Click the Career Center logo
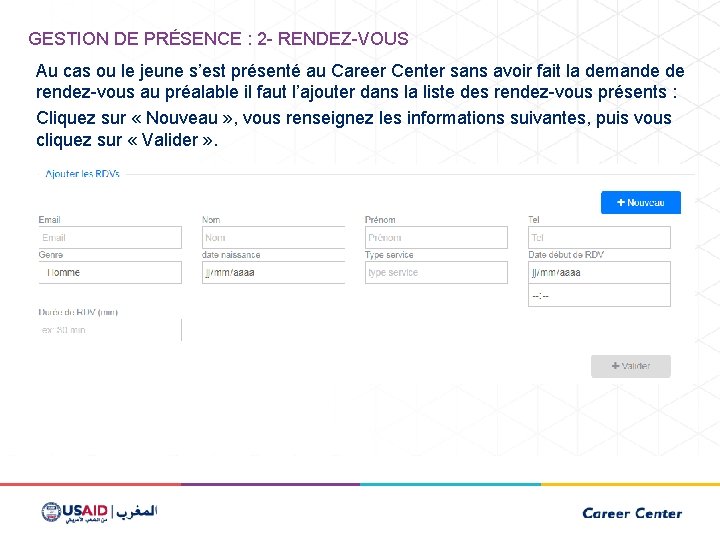Viewport: 720px width, 540px height. coord(631,513)
